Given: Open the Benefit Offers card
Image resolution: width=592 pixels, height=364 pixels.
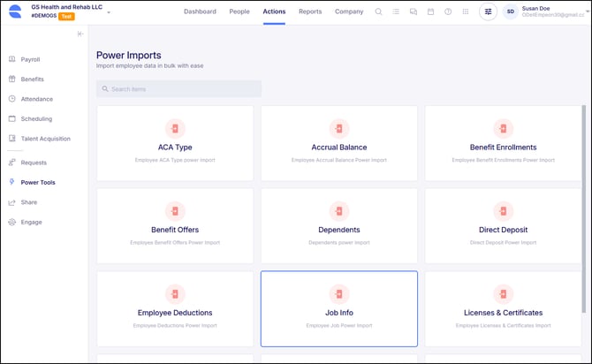Looking at the screenshot, I should pyautogui.click(x=175, y=226).
